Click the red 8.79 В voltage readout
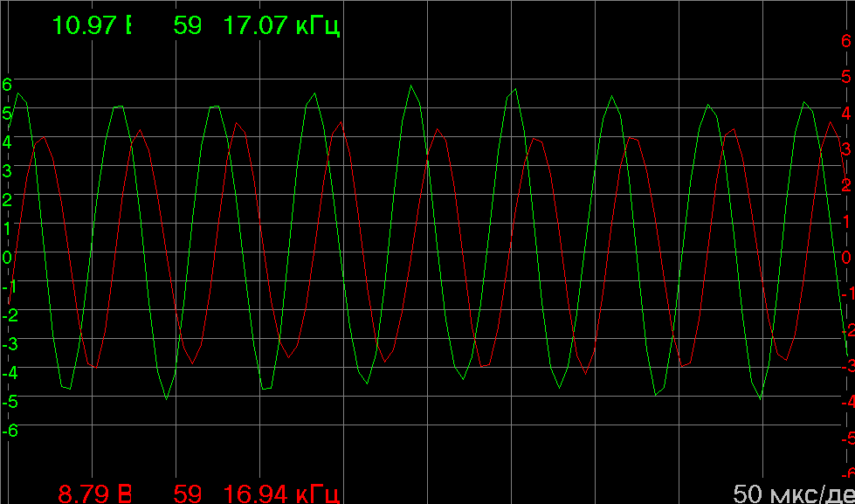 pyautogui.click(x=94, y=494)
